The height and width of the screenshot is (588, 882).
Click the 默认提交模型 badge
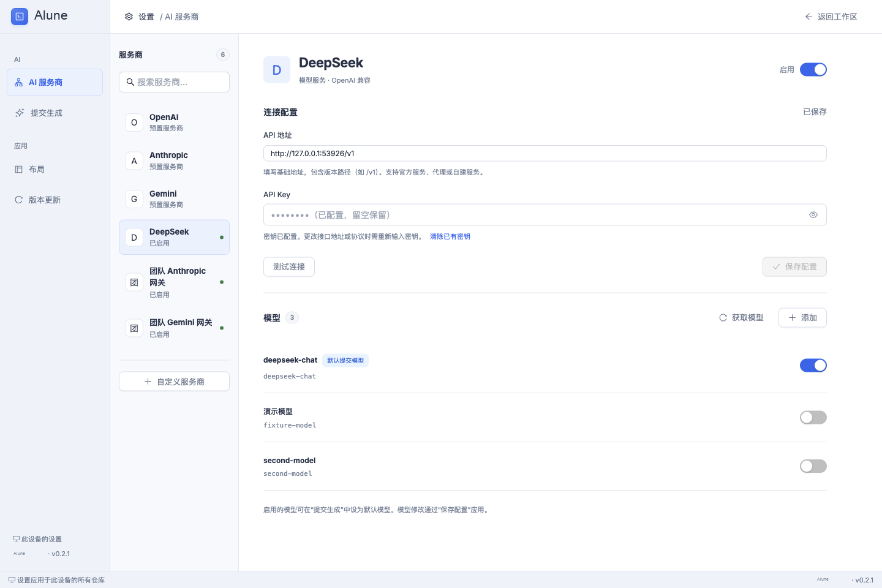pos(345,361)
